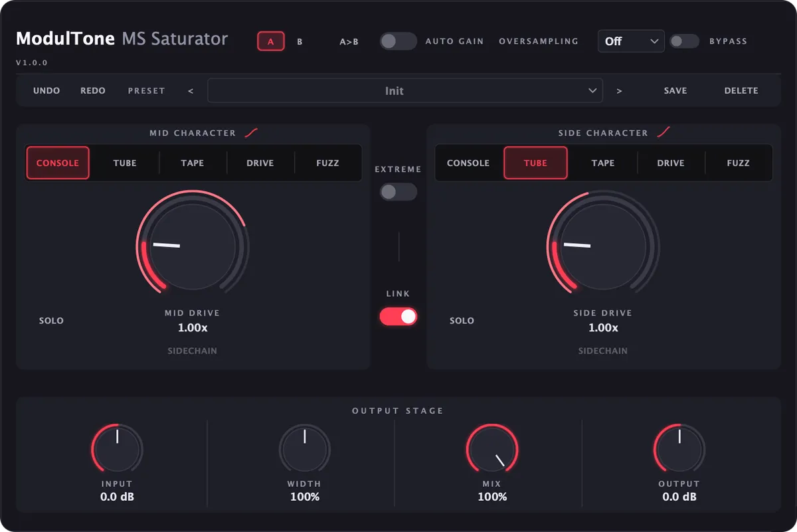Viewport: 797px width, 532px height.
Task: Click the Undo button
Action: coord(46,91)
